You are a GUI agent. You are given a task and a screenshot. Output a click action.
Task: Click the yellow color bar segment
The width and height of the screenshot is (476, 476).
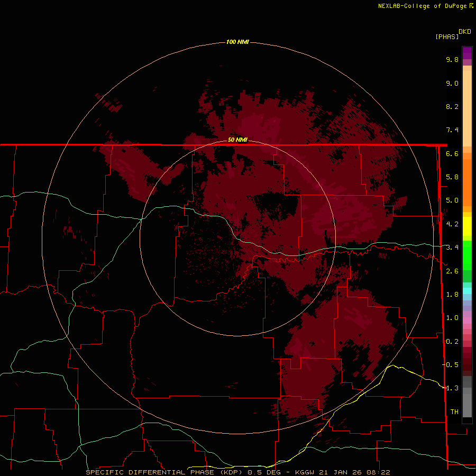467,226
